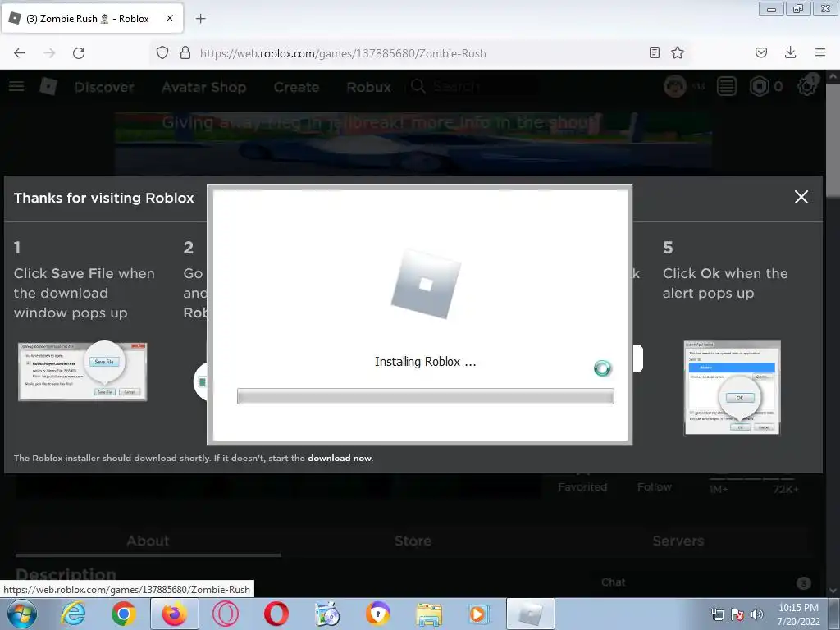This screenshot has width=840, height=630.
Task: Launch Opera GX outlined icon in taskbar
Action: pyautogui.click(x=225, y=614)
